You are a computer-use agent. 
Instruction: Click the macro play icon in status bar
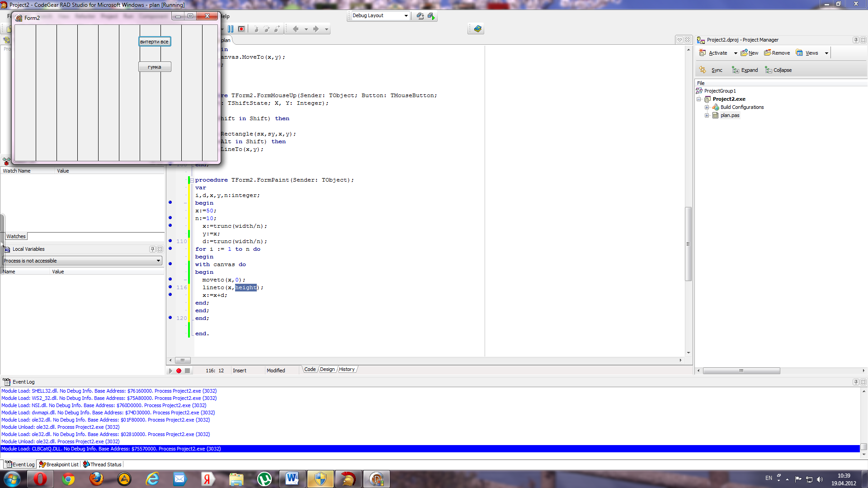(x=170, y=371)
